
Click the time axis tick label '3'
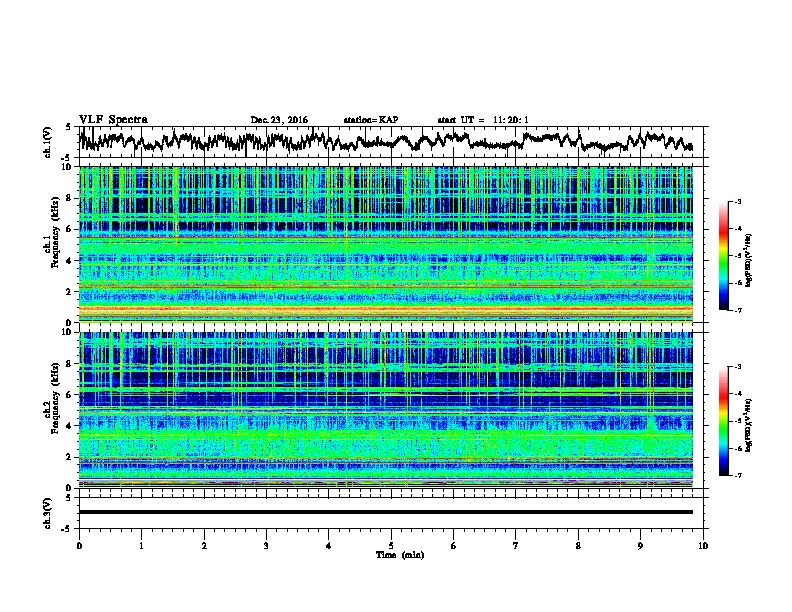266,545
